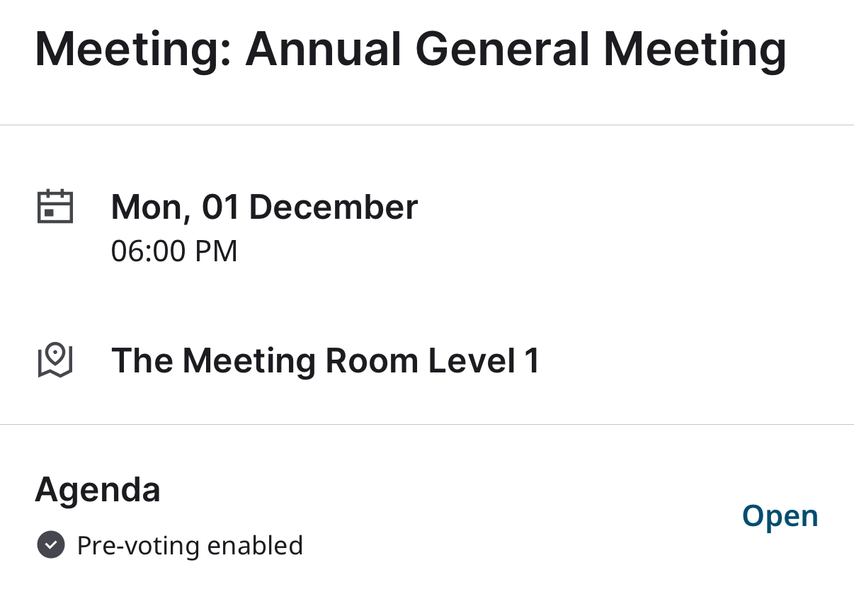Click the 06:00 PM meeting time
This screenshot has height=616, width=854.
(174, 251)
